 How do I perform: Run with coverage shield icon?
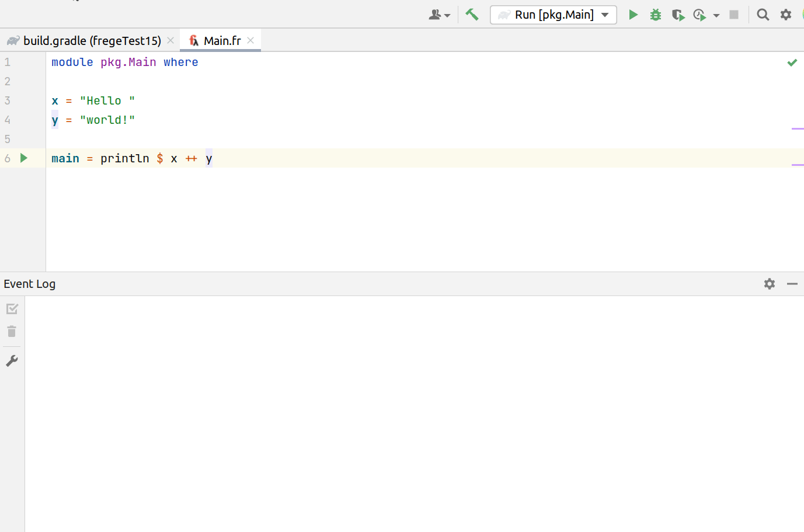pyautogui.click(x=678, y=15)
